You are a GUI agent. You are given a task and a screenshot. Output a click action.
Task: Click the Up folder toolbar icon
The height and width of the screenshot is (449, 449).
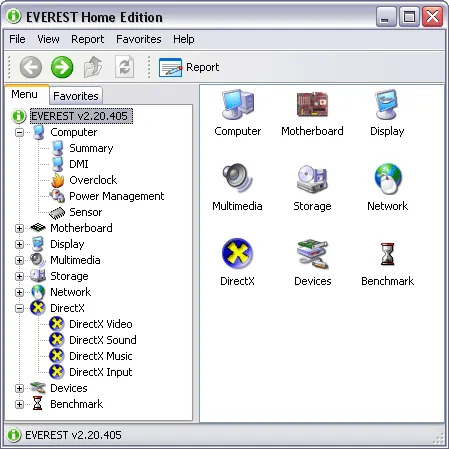[93, 67]
